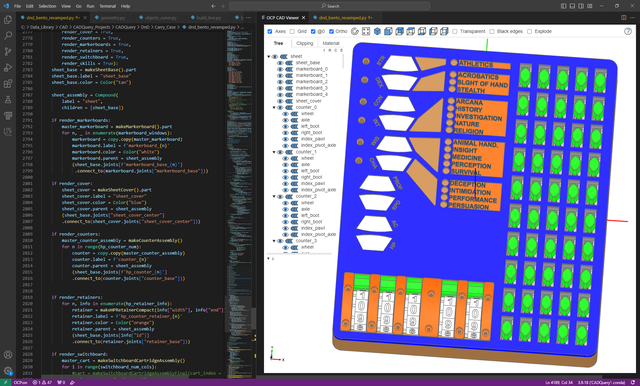Reset the CAD view rotation

[355, 31]
